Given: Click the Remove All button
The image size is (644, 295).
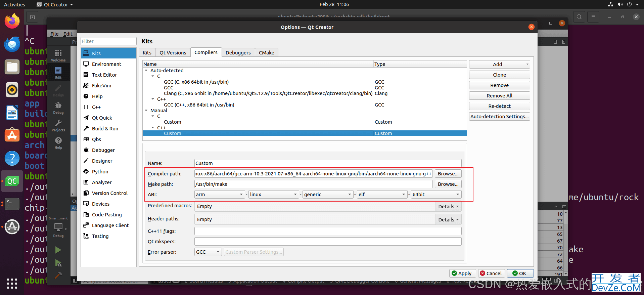Looking at the screenshot, I should 499,96.
